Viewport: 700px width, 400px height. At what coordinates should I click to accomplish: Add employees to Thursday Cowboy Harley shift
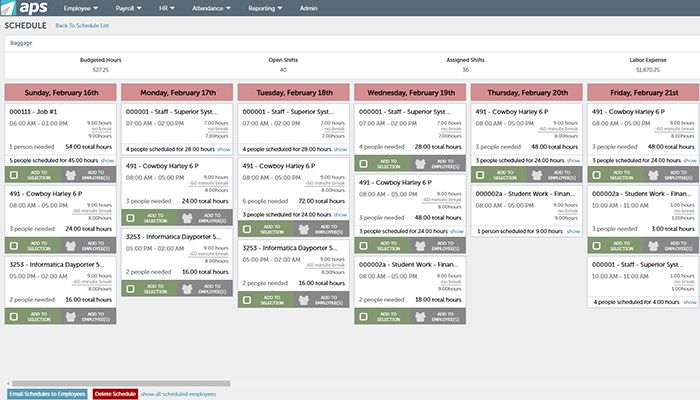554,175
